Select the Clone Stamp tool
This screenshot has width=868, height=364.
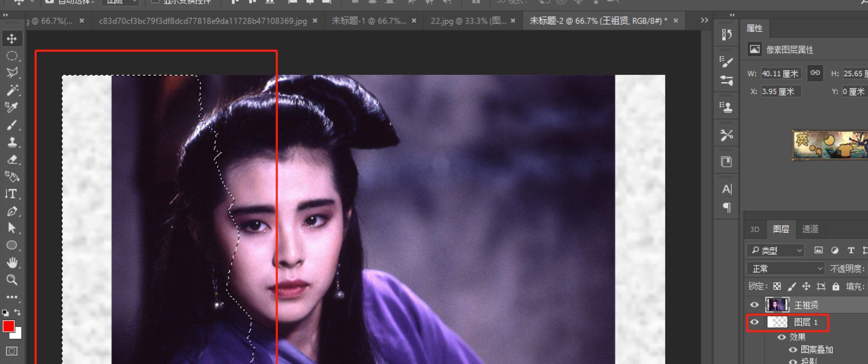11,142
